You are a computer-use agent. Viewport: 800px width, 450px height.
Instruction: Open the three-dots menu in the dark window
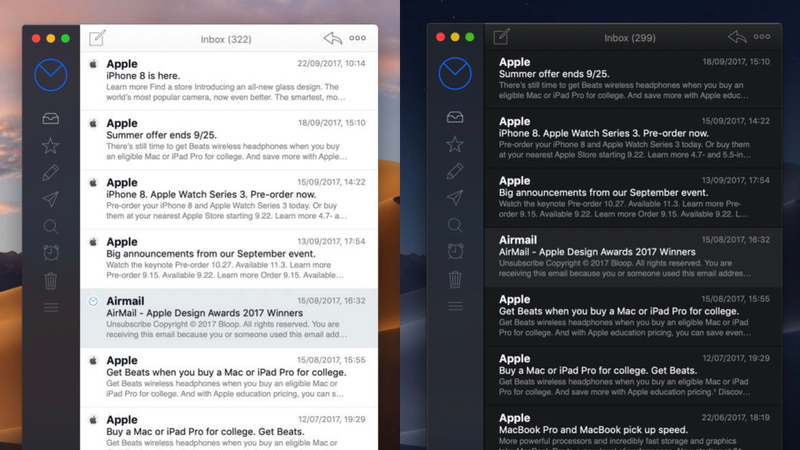tap(762, 37)
